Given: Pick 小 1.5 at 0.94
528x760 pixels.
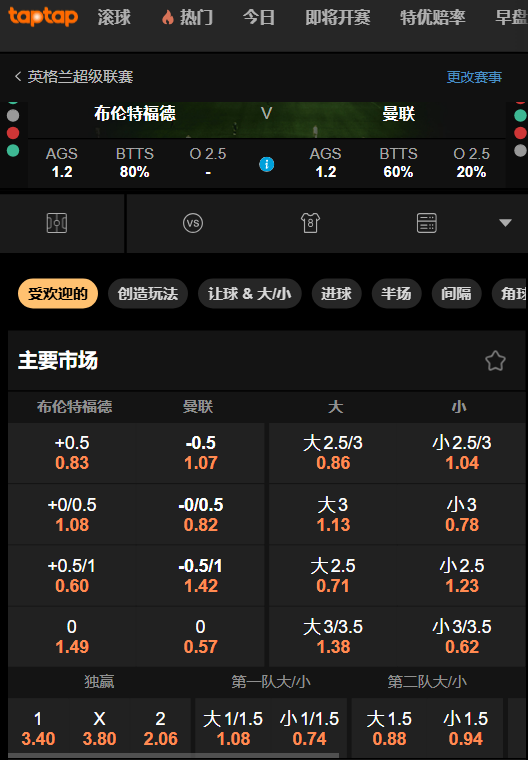Looking at the screenshot, I should pos(465,728).
